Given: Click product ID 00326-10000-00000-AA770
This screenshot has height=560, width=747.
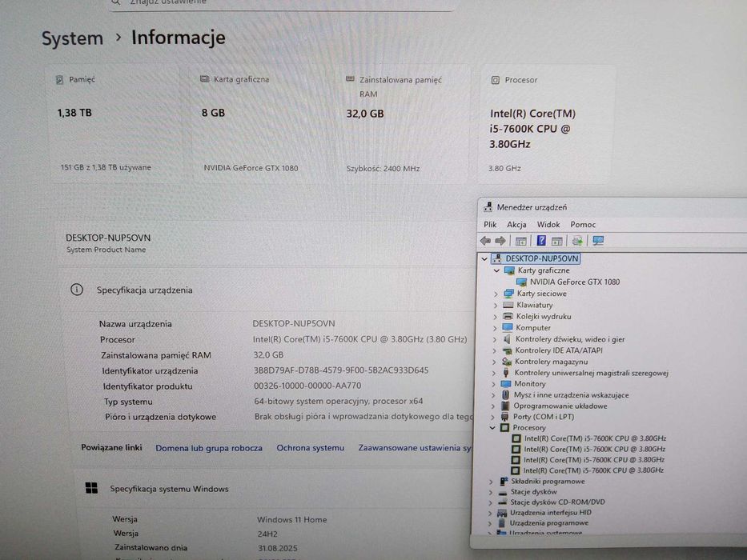Looking at the screenshot, I should 307,386.
